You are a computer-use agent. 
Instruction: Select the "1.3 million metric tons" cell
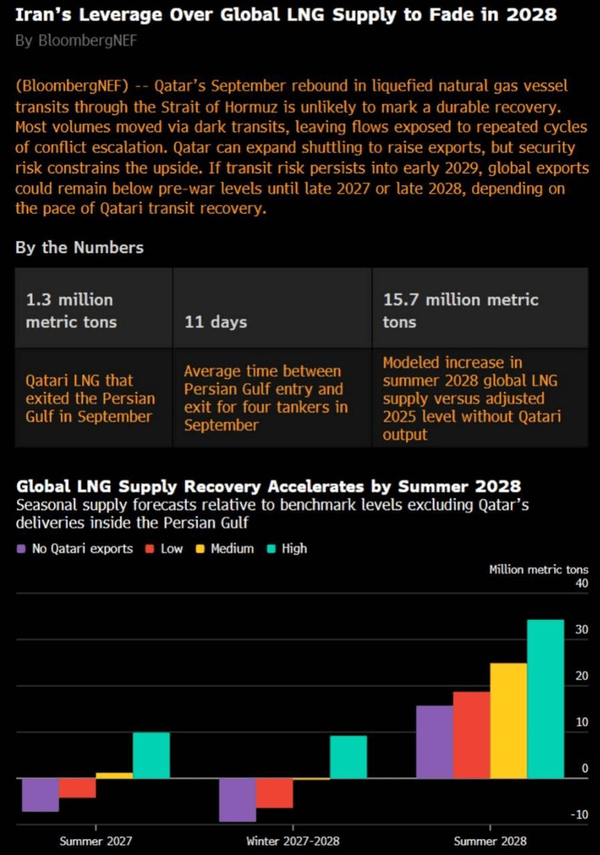point(93,308)
